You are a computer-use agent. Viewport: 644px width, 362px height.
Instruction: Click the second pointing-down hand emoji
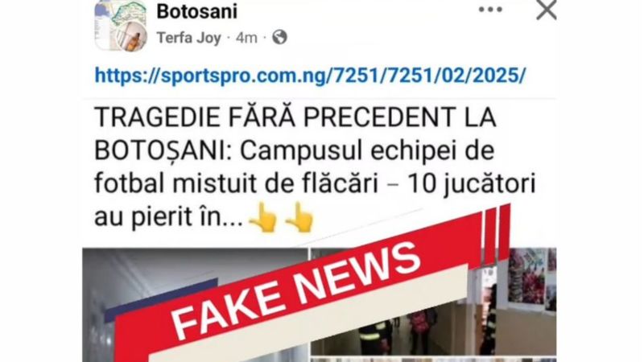pos(299,217)
